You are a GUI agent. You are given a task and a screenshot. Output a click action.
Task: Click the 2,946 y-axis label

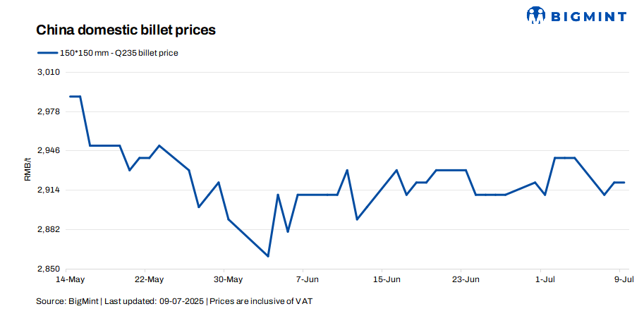point(48,151)
